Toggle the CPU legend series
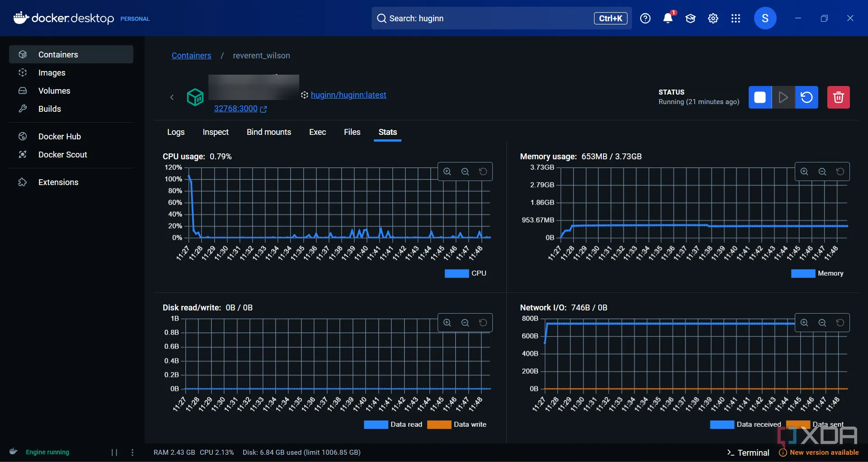Screen dimensions: 868x462 click(466, 273)
